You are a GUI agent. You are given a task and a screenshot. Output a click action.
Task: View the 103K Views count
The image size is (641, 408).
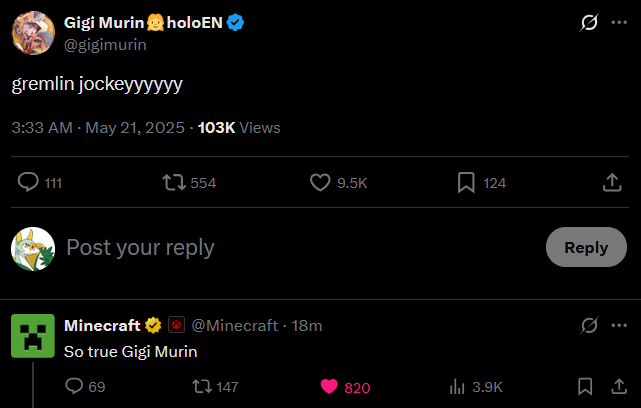click(x=239, y=128)
